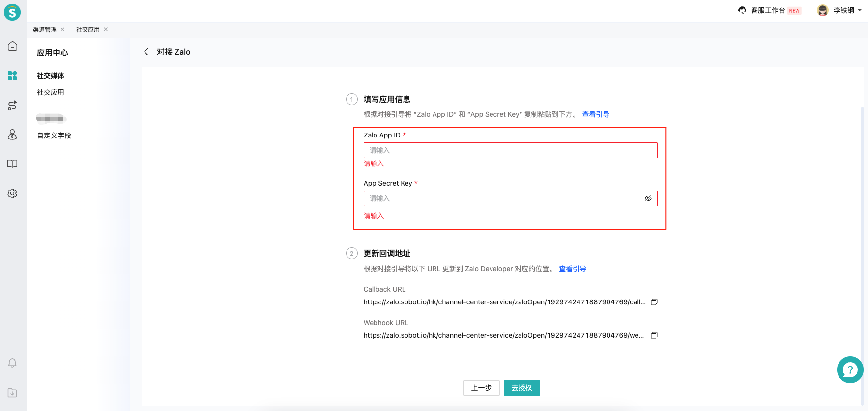Open 客服工作台 link

pyautogui.click(x=768, y=10)
